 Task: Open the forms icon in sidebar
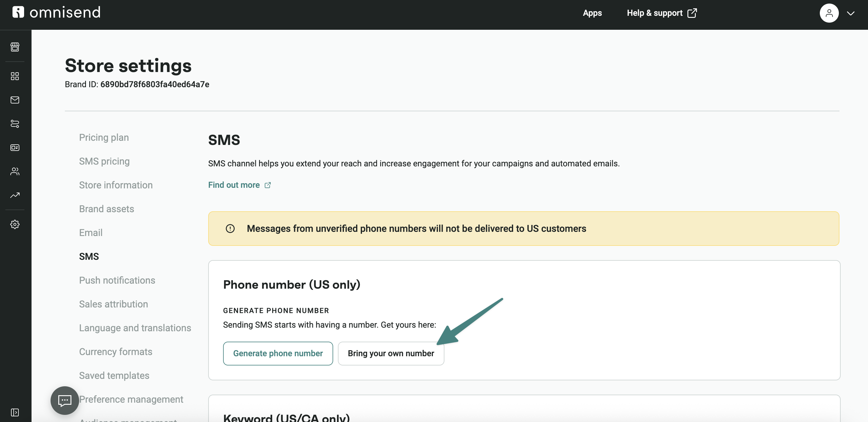click(x=15, y=148)
